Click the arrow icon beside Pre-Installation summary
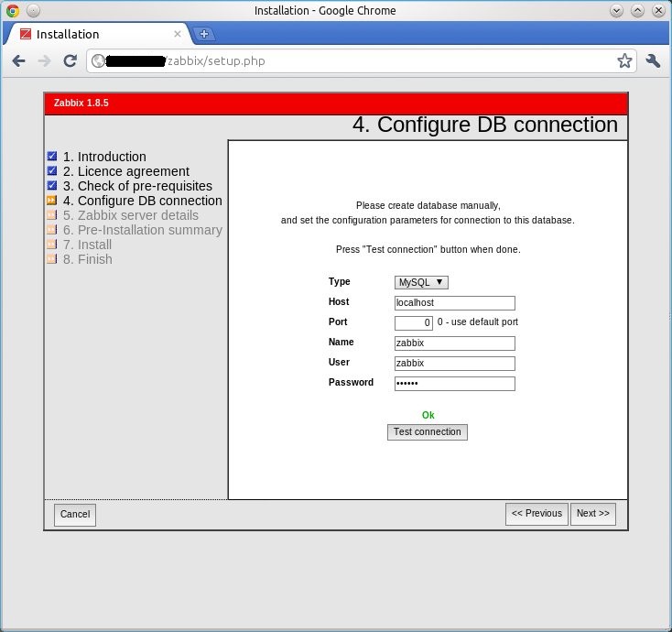 pyautogui.click(x=52, y=229)
